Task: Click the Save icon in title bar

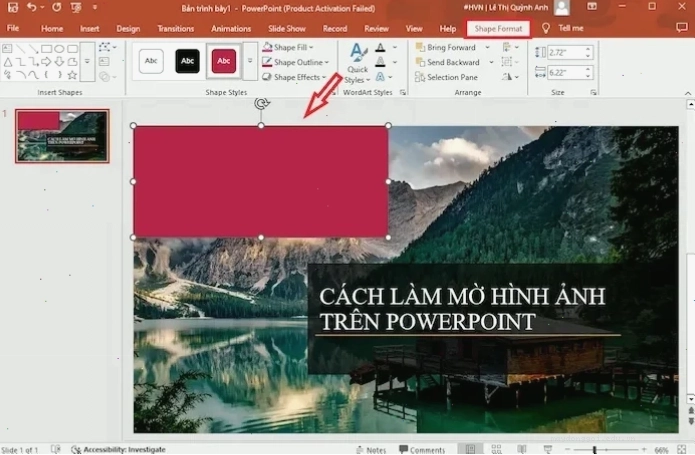Action: [x=13, y=7]
